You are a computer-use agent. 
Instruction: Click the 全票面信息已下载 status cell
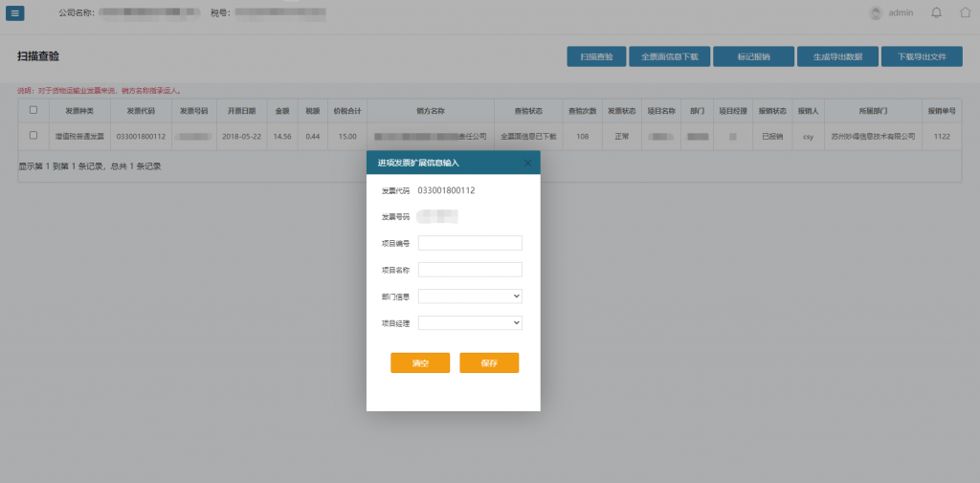click(x=528, y=136)
